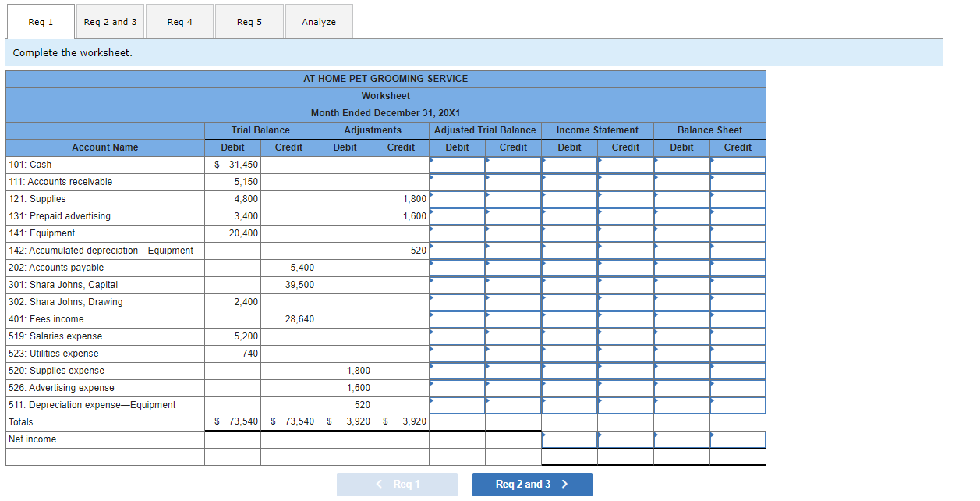Screen dimensions: 980x501
Task: Select the Req 1 tab at top
Action: click(x=40, y=22)
